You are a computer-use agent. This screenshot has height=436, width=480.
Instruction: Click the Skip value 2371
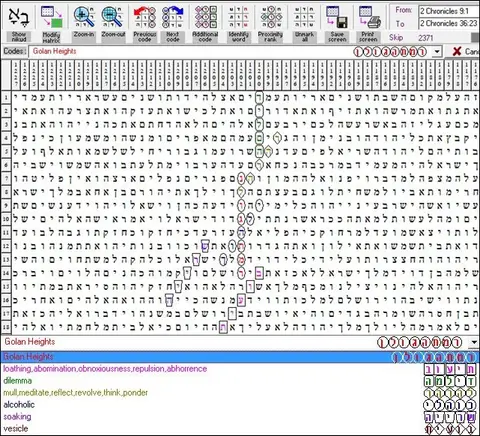[x=426, y=38]
